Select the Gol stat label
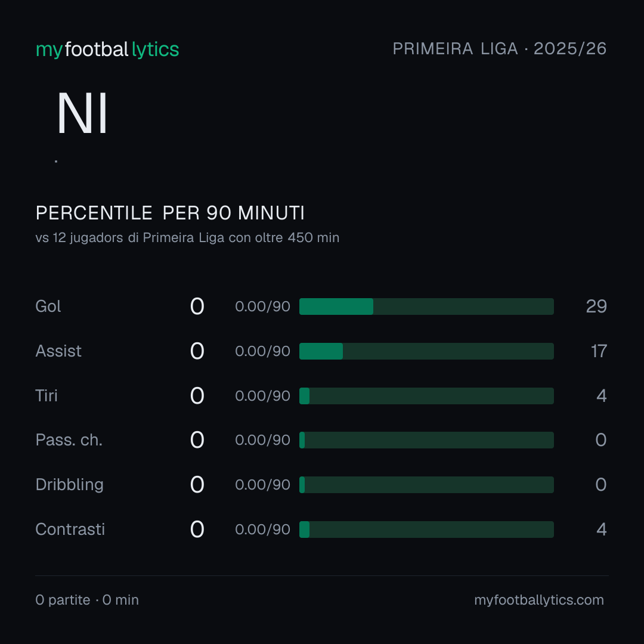 coord(48,306)
